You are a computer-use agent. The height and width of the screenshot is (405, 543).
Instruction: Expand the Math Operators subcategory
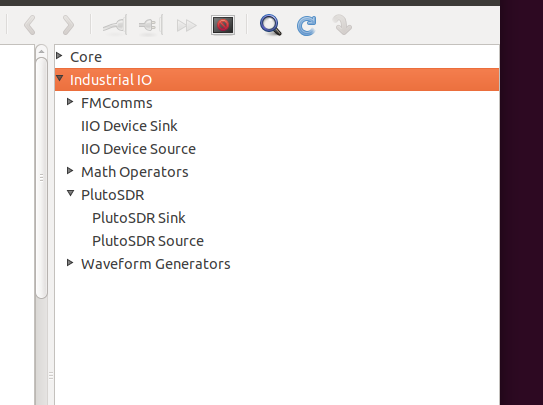tap(70, 170)
